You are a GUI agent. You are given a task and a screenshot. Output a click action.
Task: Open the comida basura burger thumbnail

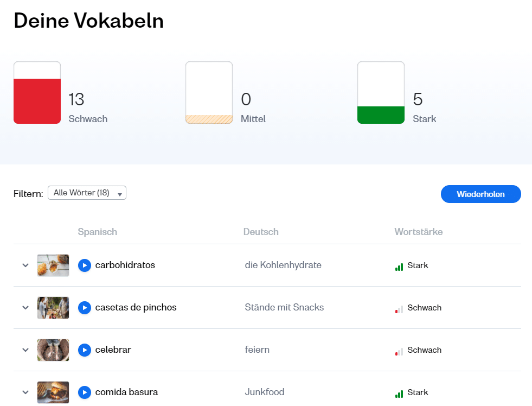[x=53, y=392]
